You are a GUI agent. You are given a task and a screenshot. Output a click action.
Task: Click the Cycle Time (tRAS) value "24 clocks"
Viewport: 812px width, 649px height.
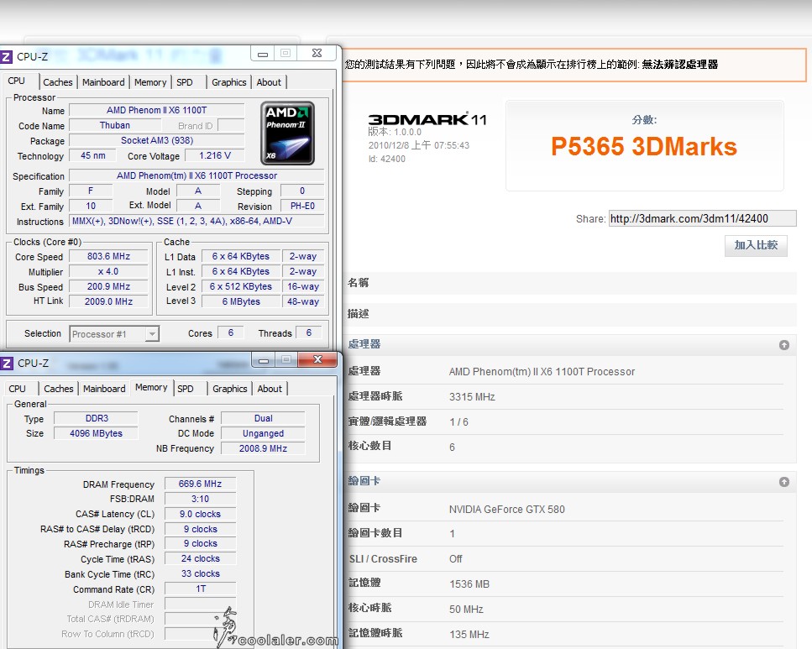pos(201,558)
